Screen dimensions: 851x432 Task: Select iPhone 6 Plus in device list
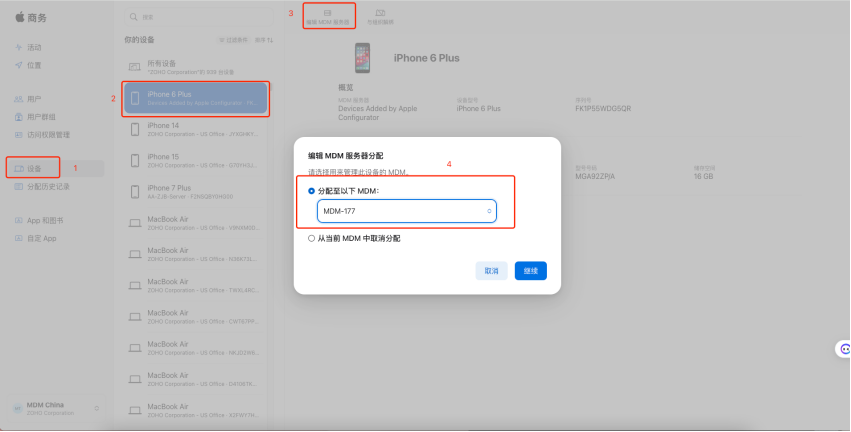pyautogui.click(x=196, y=98)
